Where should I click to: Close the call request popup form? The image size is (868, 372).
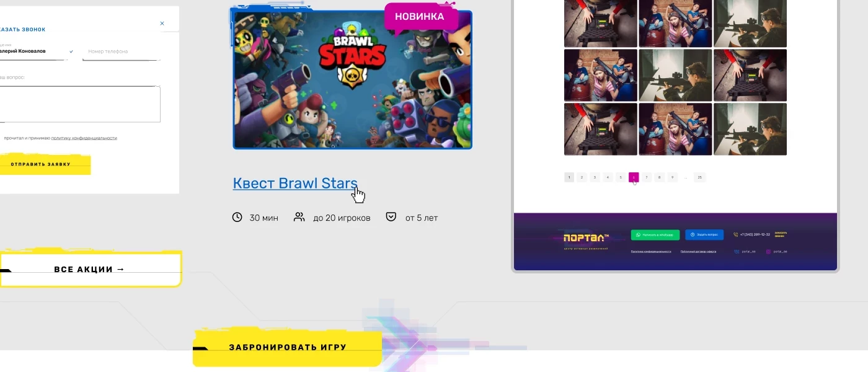click(162, 24)
